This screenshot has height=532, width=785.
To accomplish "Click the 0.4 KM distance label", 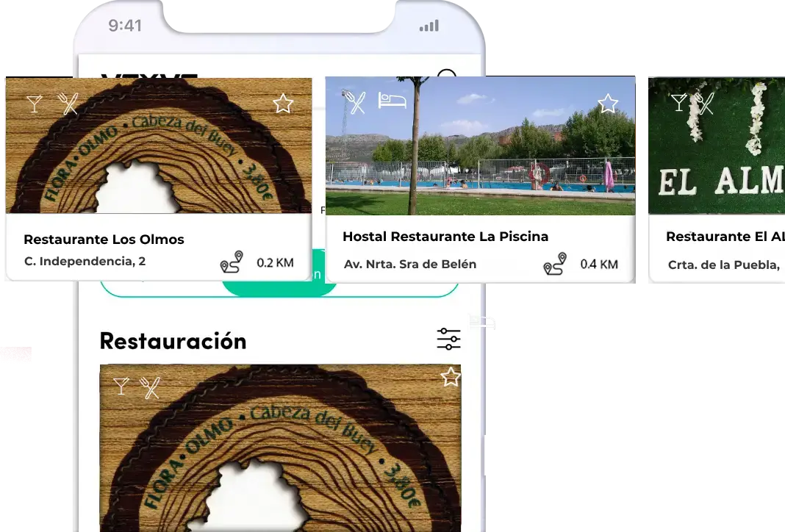I will pos(599,265).
